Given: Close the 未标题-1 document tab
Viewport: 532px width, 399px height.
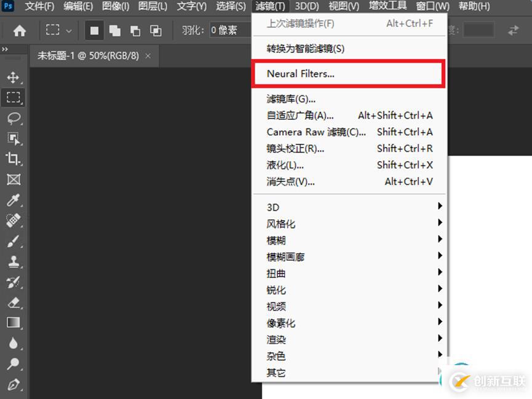Looking at the screenshot, I should (148, 56).
